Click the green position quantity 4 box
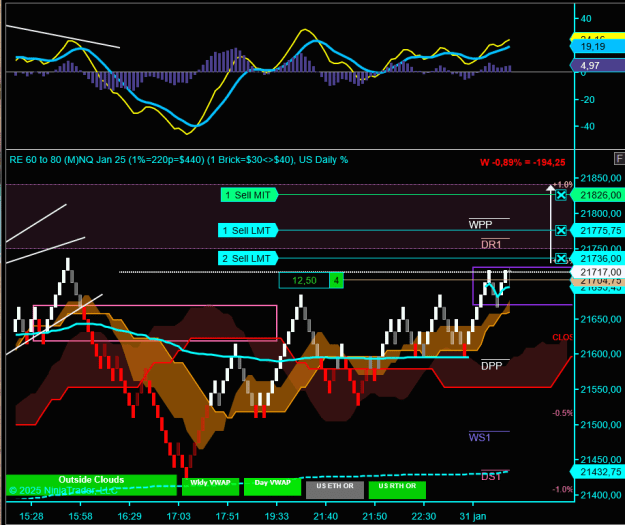The image size is (625, 525). coord(336,280)
